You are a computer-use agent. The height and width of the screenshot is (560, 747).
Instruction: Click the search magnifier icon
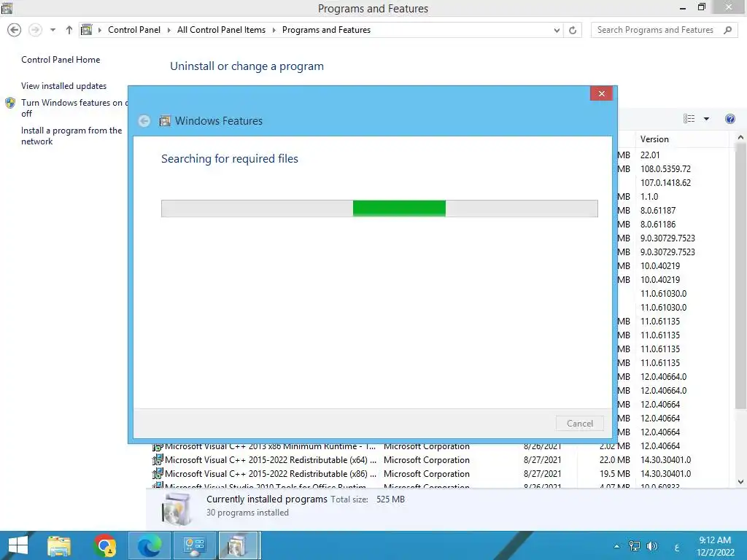click(727, 30)
